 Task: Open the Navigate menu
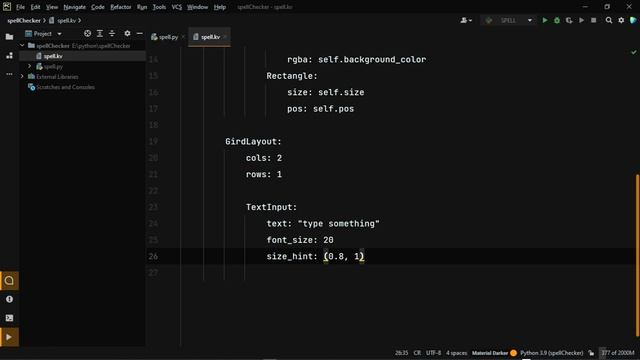coord(75,7)
